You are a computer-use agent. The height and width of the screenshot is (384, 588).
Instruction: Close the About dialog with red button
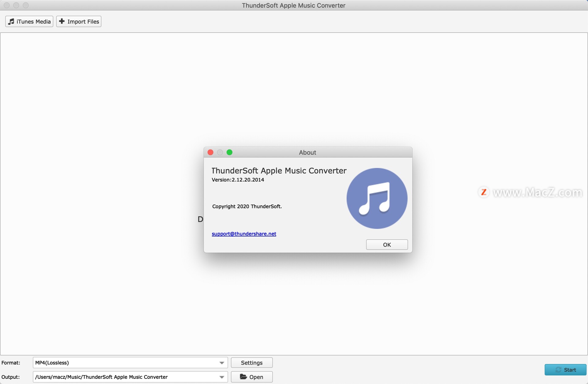point(210,152)
